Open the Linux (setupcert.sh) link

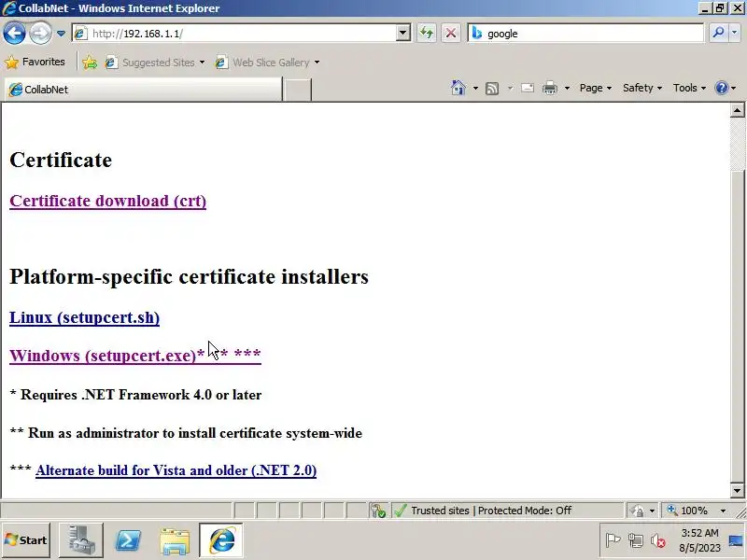pos(84,317)
